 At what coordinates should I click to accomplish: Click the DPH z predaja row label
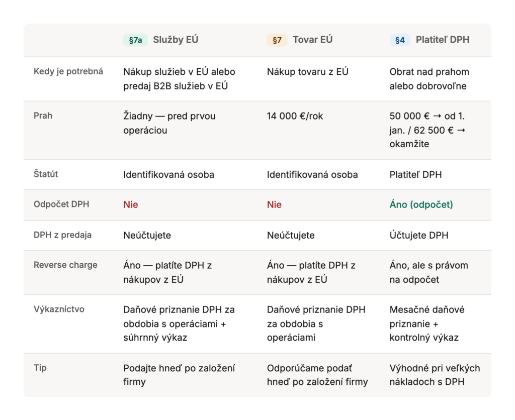[62, 235]
